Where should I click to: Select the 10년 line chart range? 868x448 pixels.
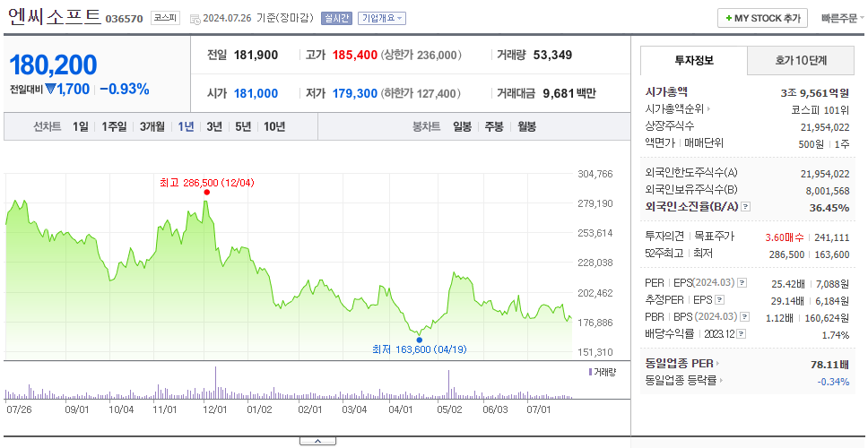tap(274, 126)
